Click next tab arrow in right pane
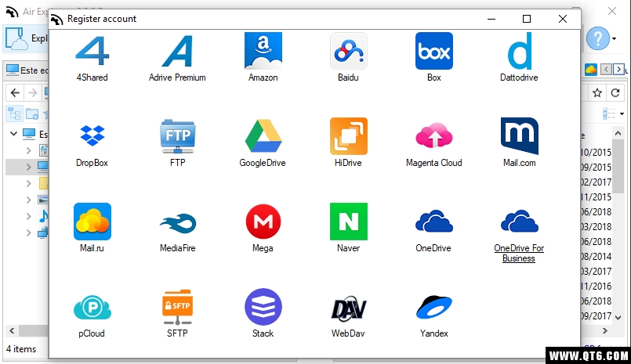Screen dimensions: 631x364 [x=619, y=69]
